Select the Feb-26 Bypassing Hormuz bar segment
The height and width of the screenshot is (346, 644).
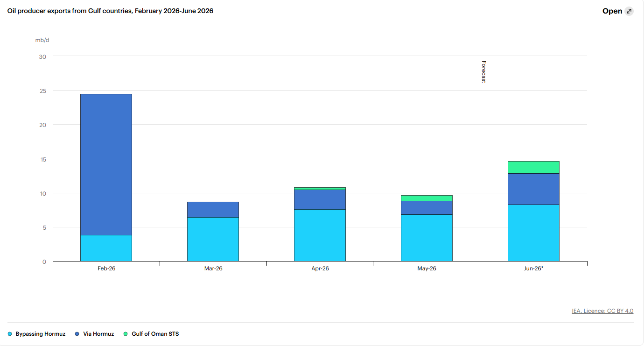click(x=106, y=248)
